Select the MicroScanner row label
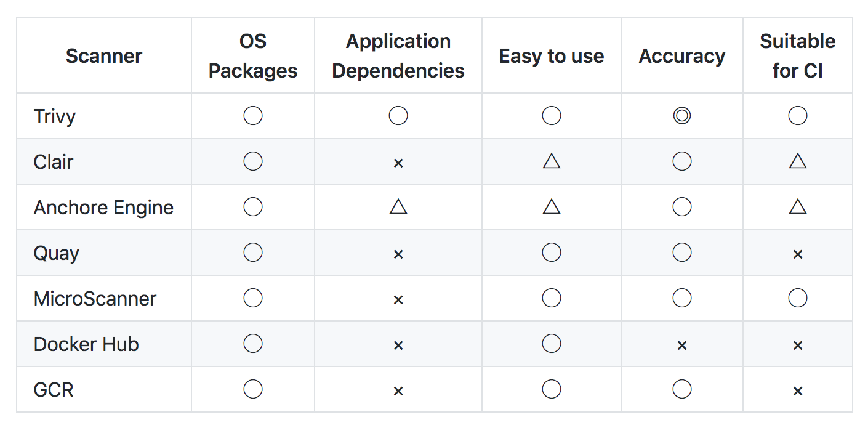This screenshot has height=425, width=868. pos(95,299)
